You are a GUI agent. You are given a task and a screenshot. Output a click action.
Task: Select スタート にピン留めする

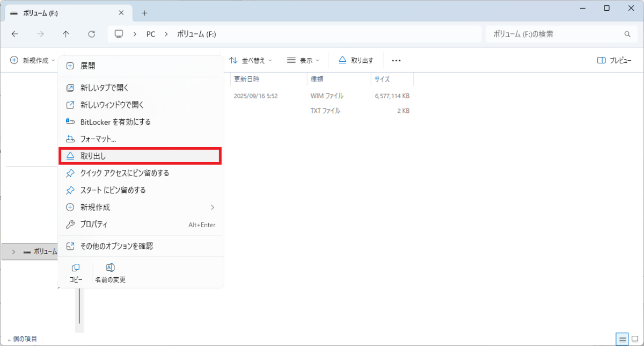coord(140,190)
